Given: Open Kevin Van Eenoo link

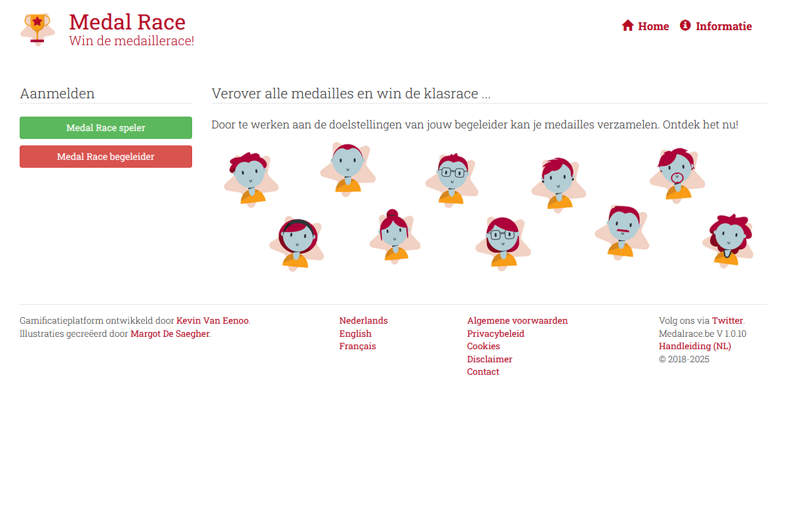Looking at the screenshot, I should (212, 321).
